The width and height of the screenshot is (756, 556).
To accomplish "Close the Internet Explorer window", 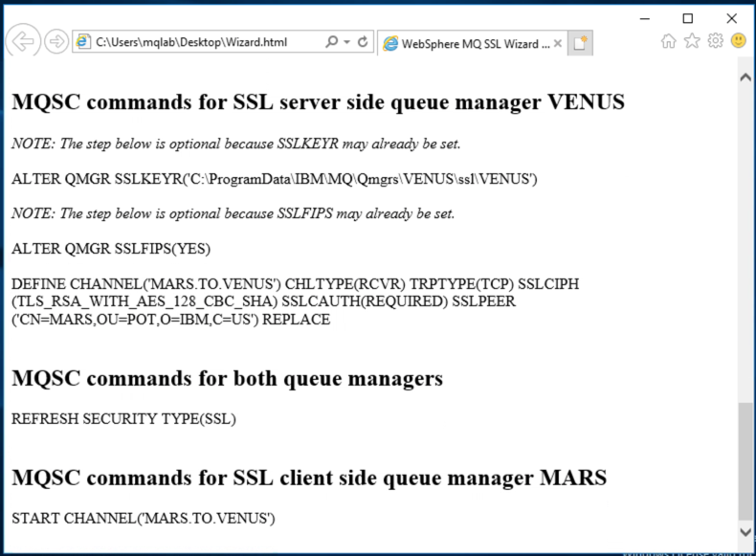I will coord(731,19).
